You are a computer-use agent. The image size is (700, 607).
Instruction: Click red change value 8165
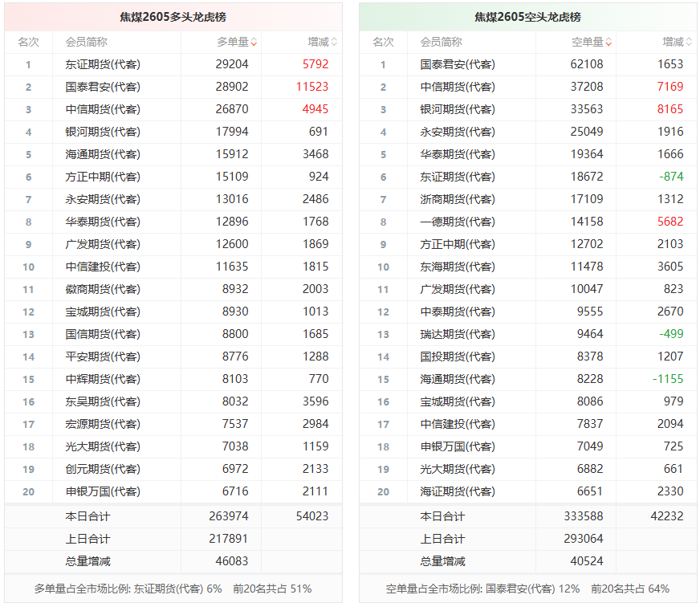point(670,109)
